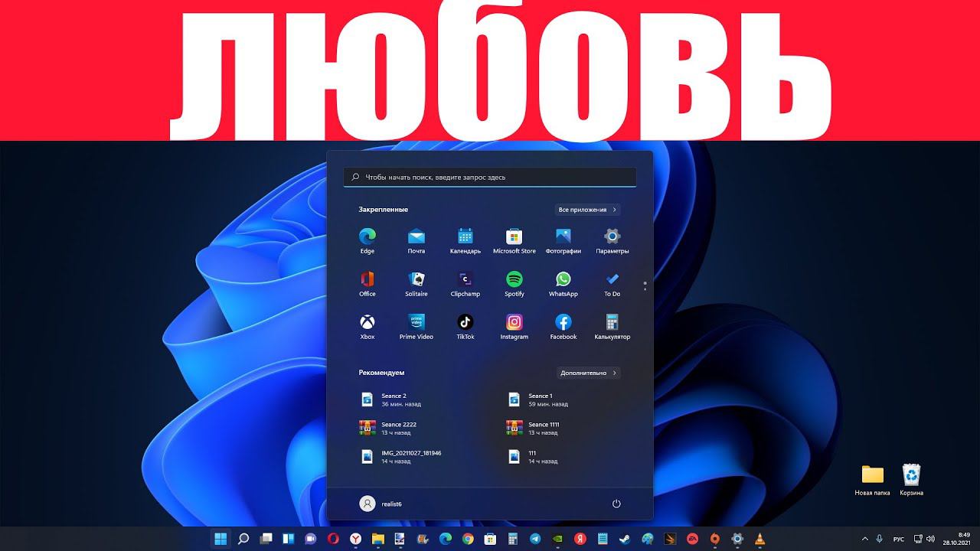This screenshot has height=551, width=980.
Task: Open the network and volume quick settings
Action: (x=925, y=539)
